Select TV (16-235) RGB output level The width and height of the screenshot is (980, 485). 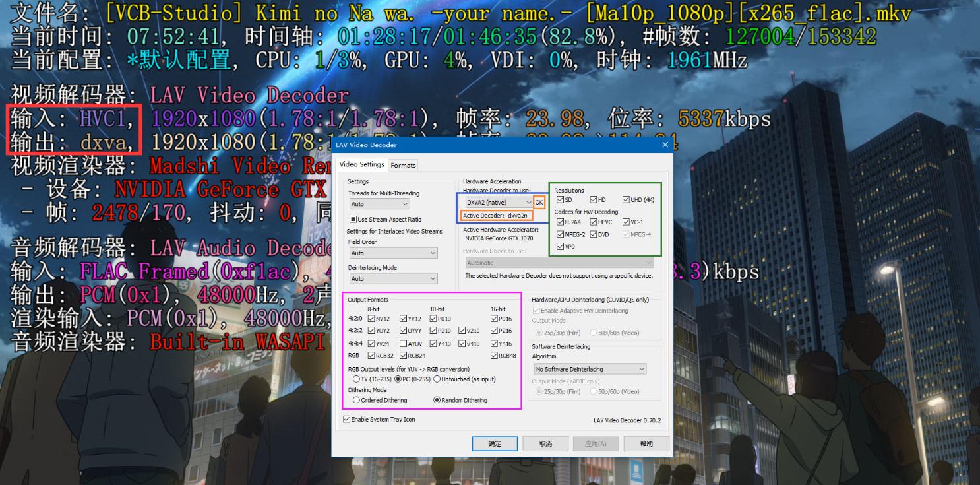[357, 379]
